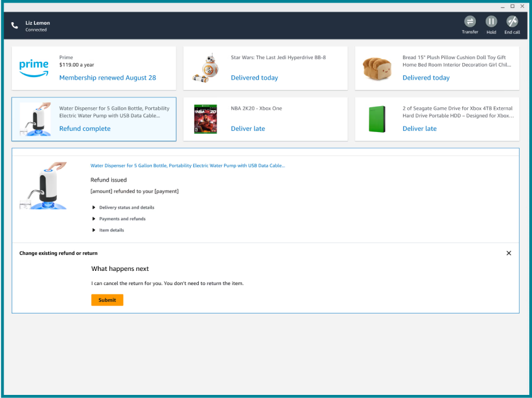Expand the Item details section
This screenshot has height=398, width=532.
[111, 230]
